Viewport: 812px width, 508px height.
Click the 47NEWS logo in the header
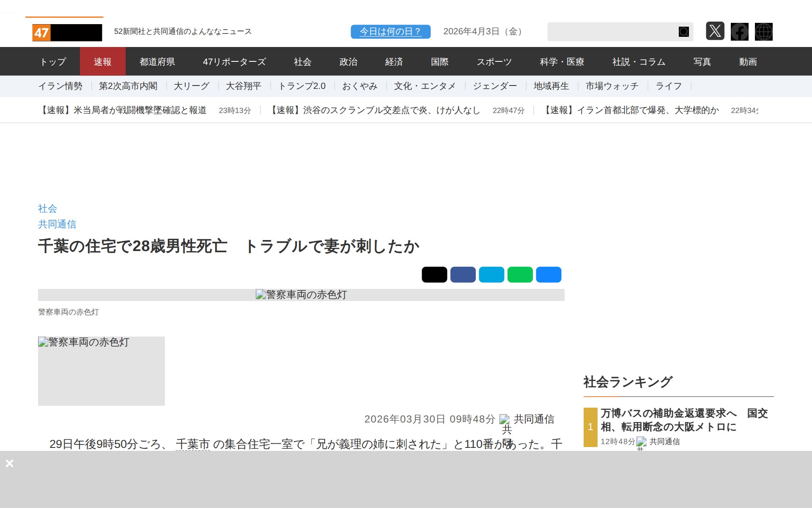(67, 33)
